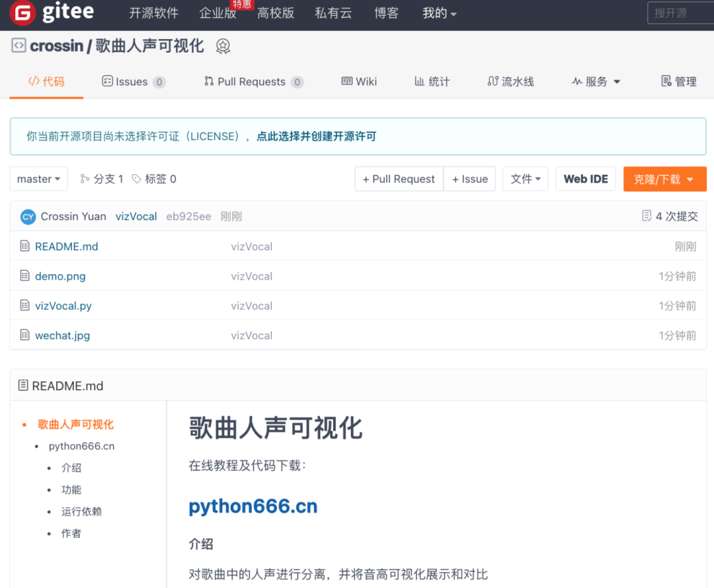Click the commits icon next to 4 次提交
This screenshot has height=588, width=714.
647,216
